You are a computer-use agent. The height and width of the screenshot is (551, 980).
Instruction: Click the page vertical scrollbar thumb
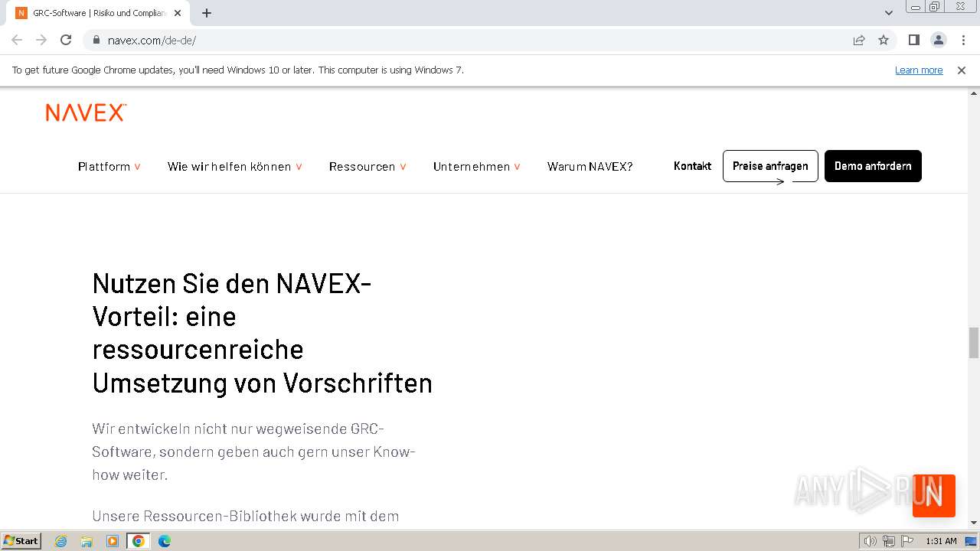974,343
